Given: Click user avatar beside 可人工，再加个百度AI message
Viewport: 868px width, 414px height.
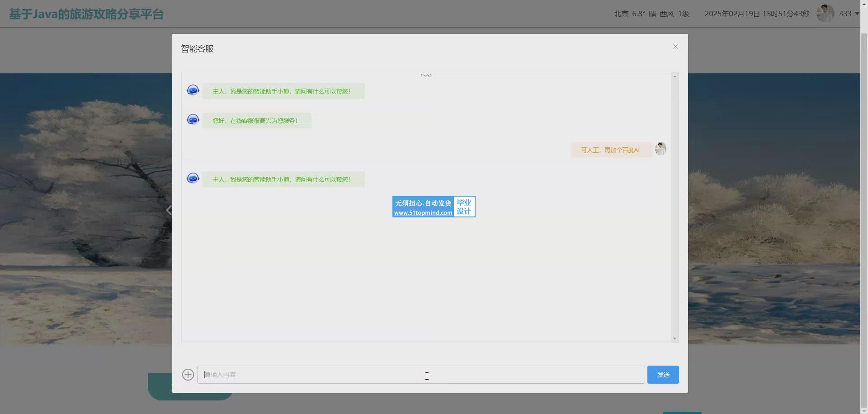Looking at the screenshot, I should click(x=660, y=149).
